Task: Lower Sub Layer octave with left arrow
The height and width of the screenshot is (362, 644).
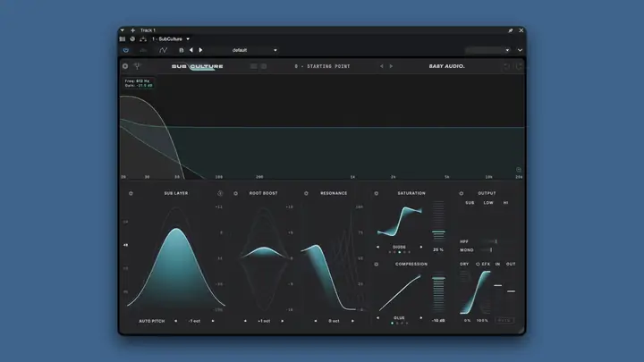Action: tap(176, 321)
